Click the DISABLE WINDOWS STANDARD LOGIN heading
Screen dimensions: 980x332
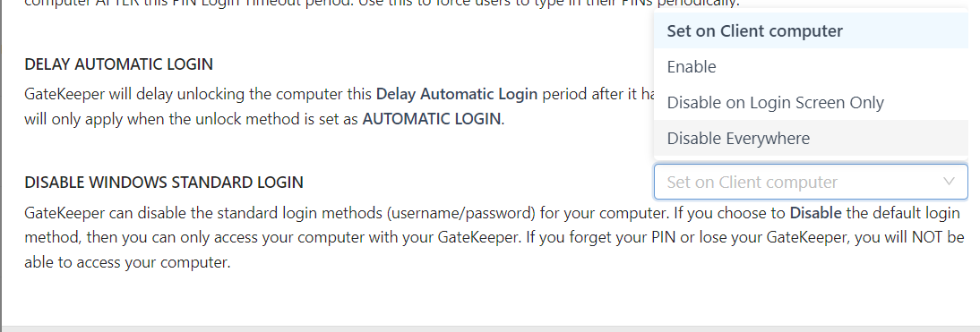(164, 183)
